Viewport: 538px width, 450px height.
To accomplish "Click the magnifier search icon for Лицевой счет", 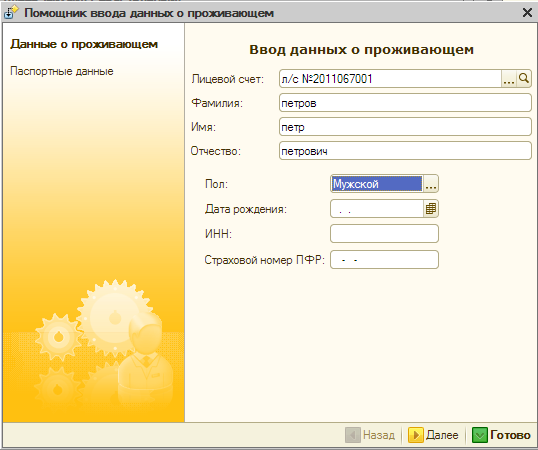I will click(524, 79).
